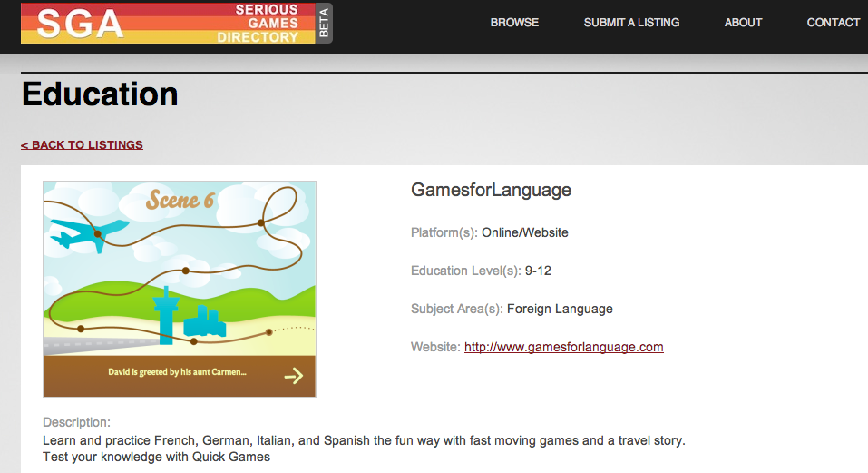Click the arrow icon on game thumbnail
The image size is (868, 473).
tap(293, 376)
